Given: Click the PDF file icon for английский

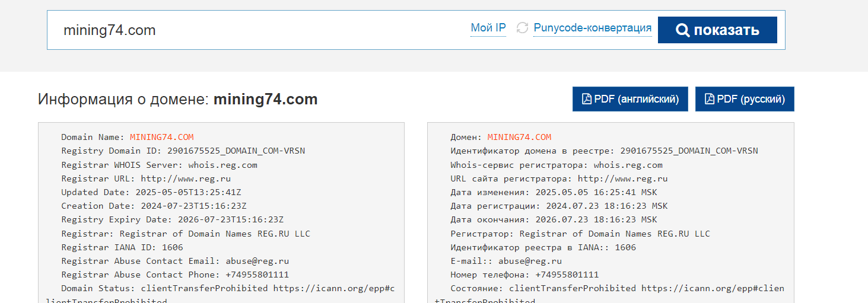Looking at the screenshot, I should coord(586,99).
